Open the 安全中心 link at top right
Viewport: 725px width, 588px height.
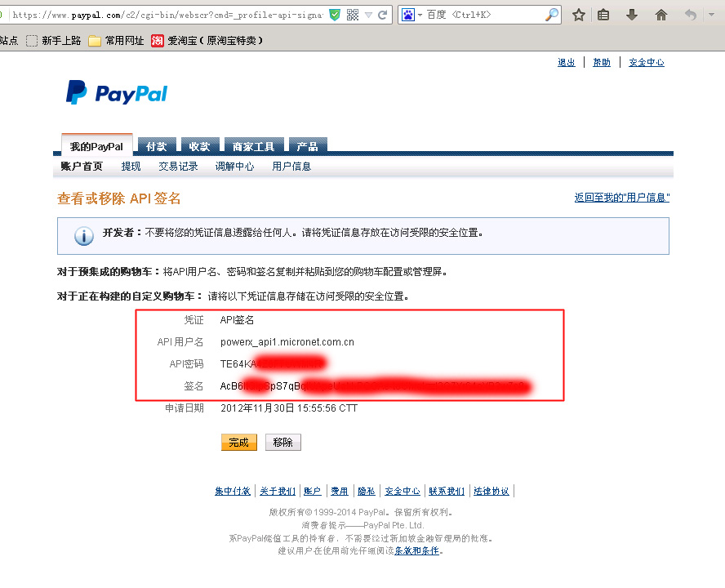(x=647, y=62)
